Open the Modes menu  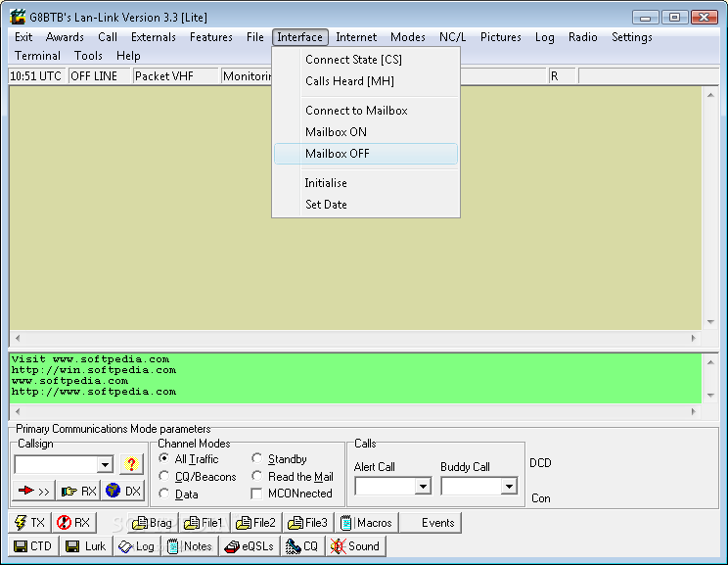tap(408, 37)
